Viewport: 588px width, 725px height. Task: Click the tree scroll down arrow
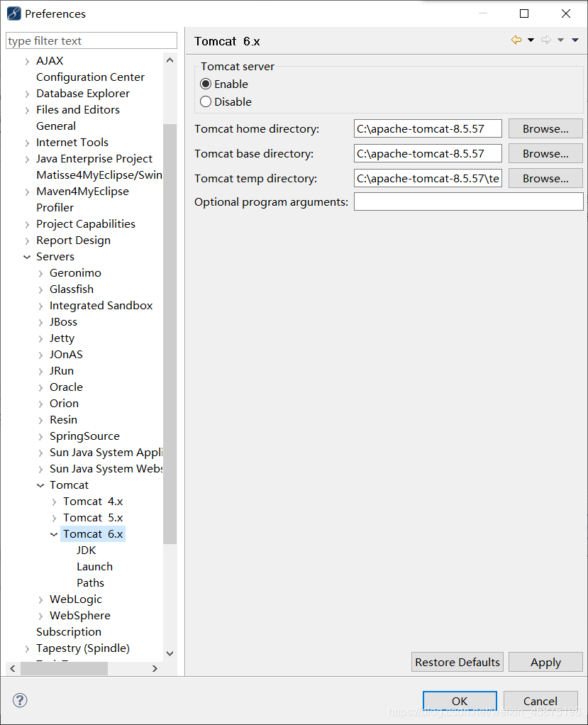click(x=170, y=653)
